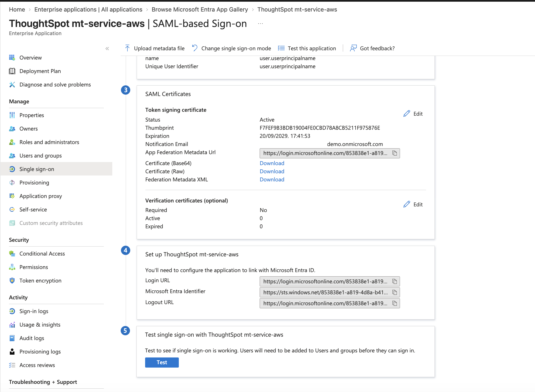Click the Access reviews checklist icon
Screen dimensions: 535x392
pos(12,365)
